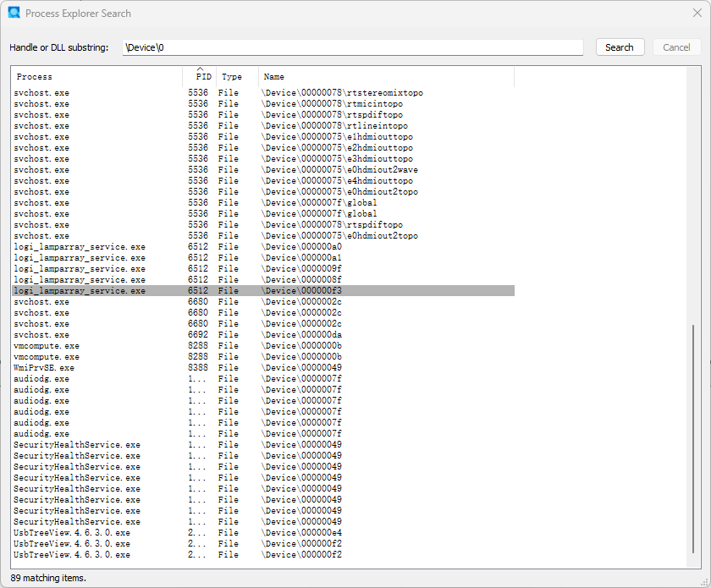Select logi_lamparray_service row with \Device\0000008f

point(263,280)
